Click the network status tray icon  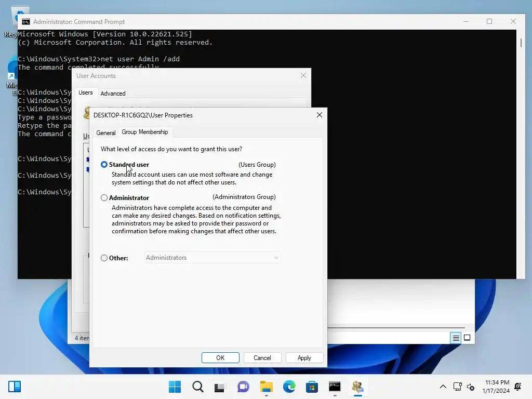[x=457, y=387]
